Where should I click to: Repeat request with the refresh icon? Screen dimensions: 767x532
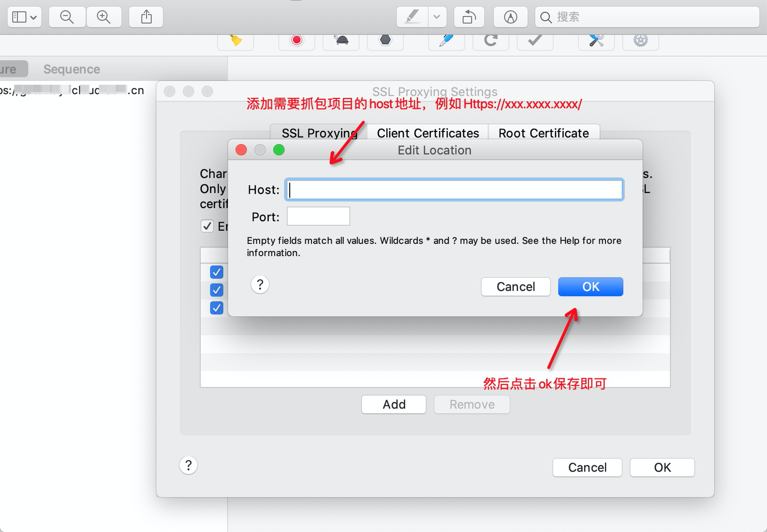(x=491, y=40)
